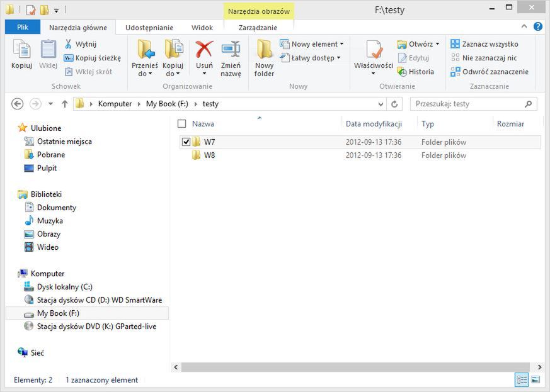Viewport: 550px width, 392px height.
Task: Open the Usuń dropdown arrow
Action: 204,74
